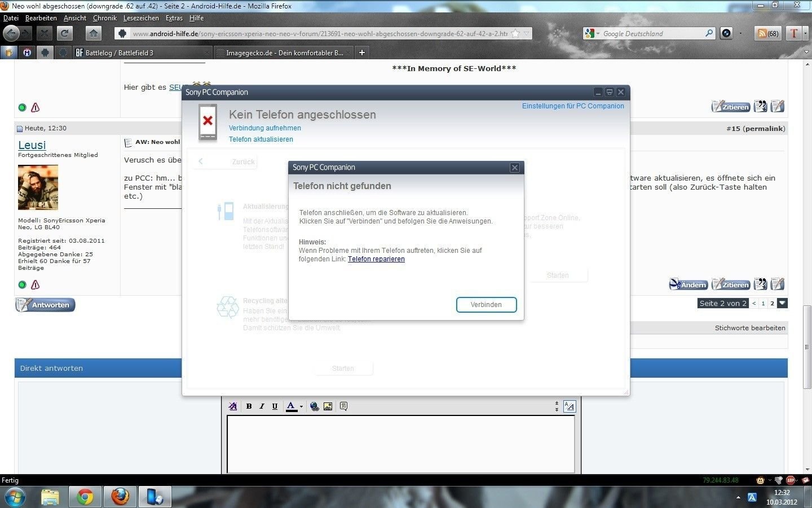This screenshot has height=508, width=812.
Task: Open the Lesezeichen menu
Action: [141, 18]
